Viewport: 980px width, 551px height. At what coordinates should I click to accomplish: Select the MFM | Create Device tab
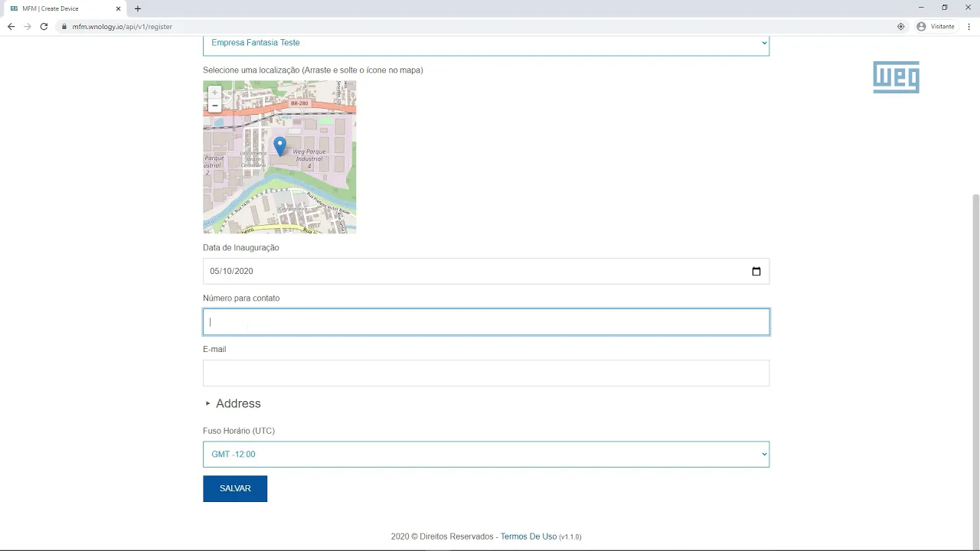pyautogui.click(x=63, y=8)
